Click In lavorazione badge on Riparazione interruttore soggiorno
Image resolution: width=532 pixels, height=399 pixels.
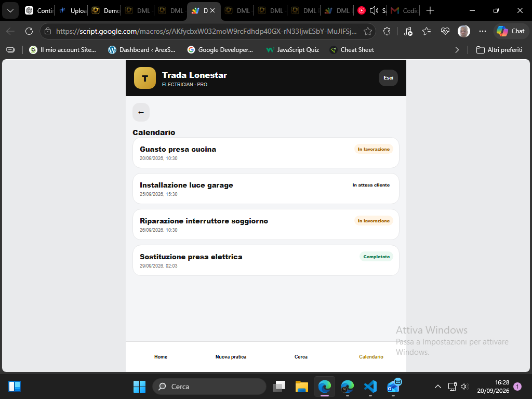[x=374, y=220]
